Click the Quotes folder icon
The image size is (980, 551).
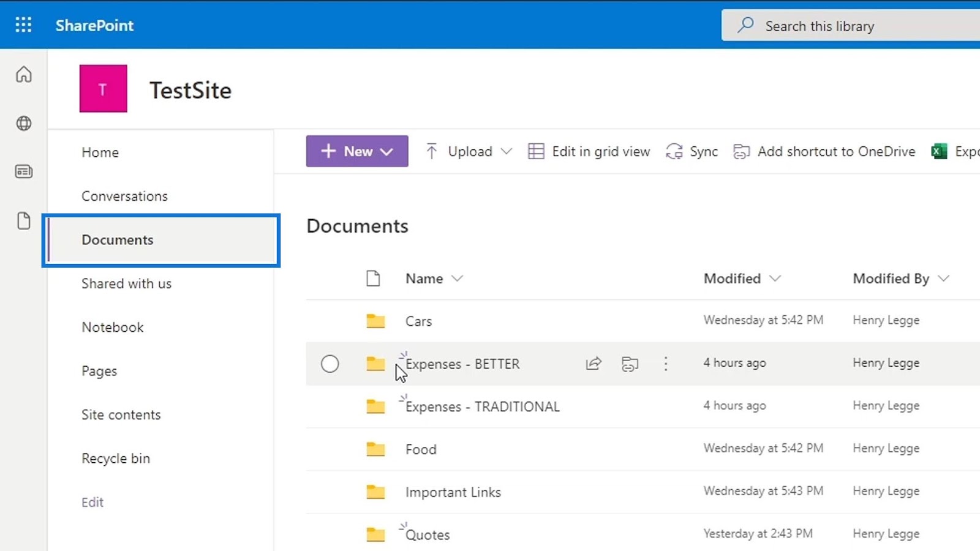point(375,534)
